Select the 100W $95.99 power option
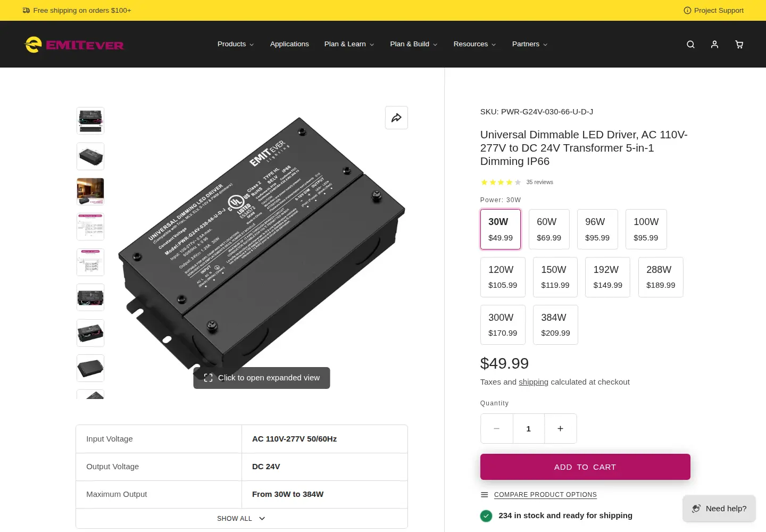 (x=646, y=229)
